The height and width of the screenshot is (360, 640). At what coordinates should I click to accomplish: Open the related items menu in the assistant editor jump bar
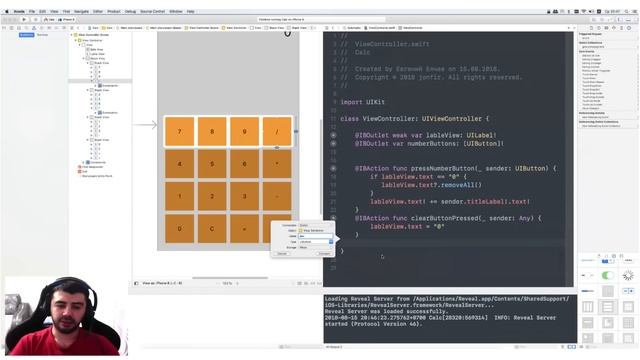[327, 28]
